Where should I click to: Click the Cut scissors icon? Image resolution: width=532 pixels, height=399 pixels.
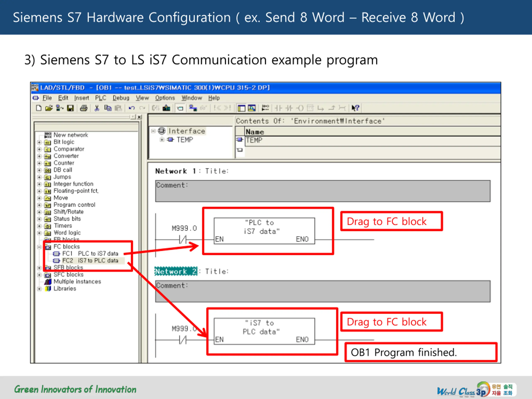point(97,108)
